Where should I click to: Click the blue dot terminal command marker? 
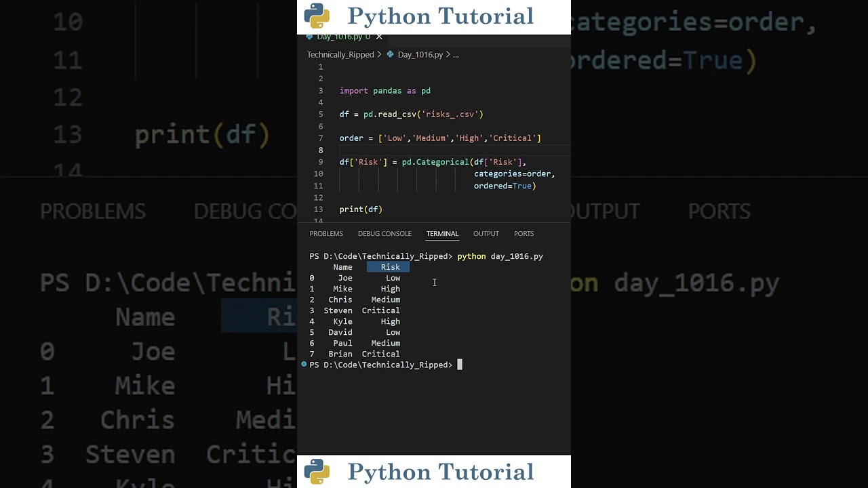point(304,365)
